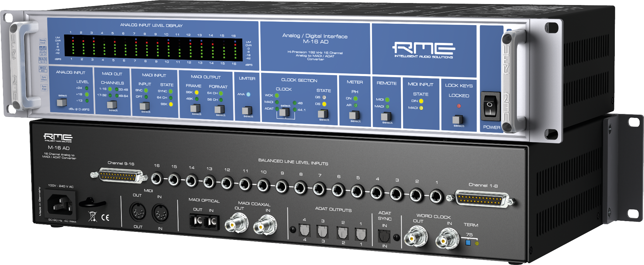
Task: Click the WORD CLOCK IN BNC connector
Action: pyautogui.click(x=447, y=239)
